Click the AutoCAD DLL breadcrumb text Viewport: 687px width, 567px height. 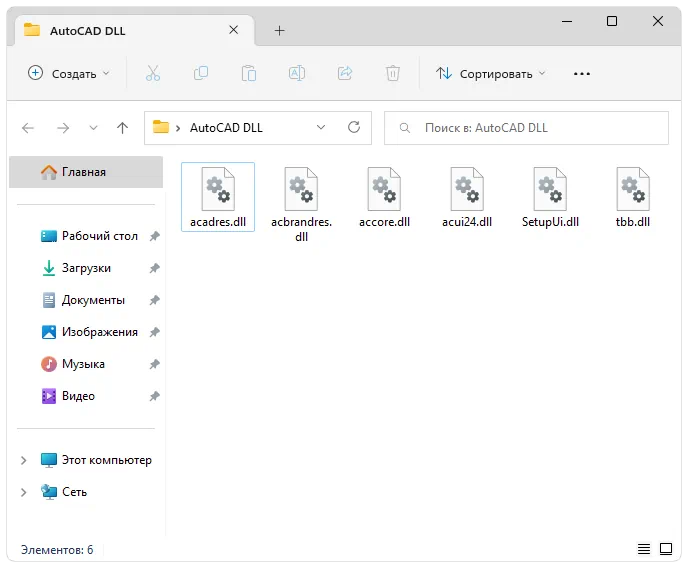(226, 128)
